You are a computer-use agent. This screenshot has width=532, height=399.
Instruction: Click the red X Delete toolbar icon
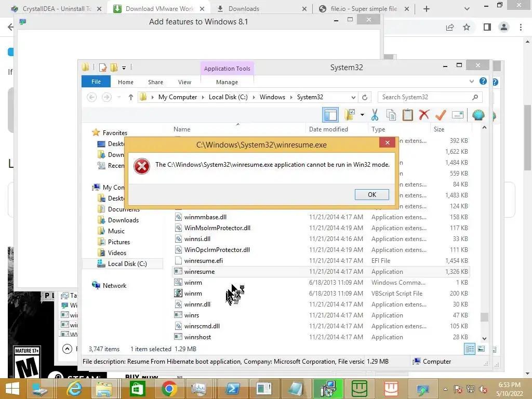tap(424, 115)
